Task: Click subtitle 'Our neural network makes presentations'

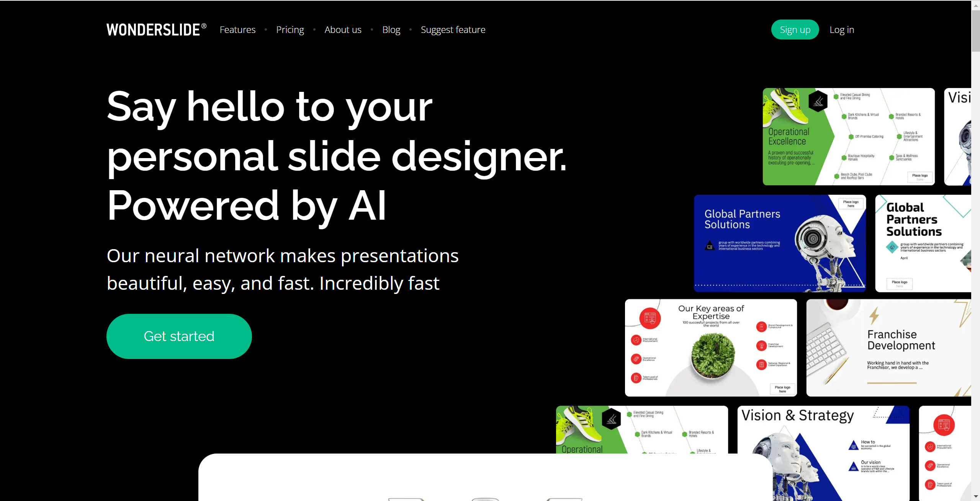Action: (x=282, y=256)
